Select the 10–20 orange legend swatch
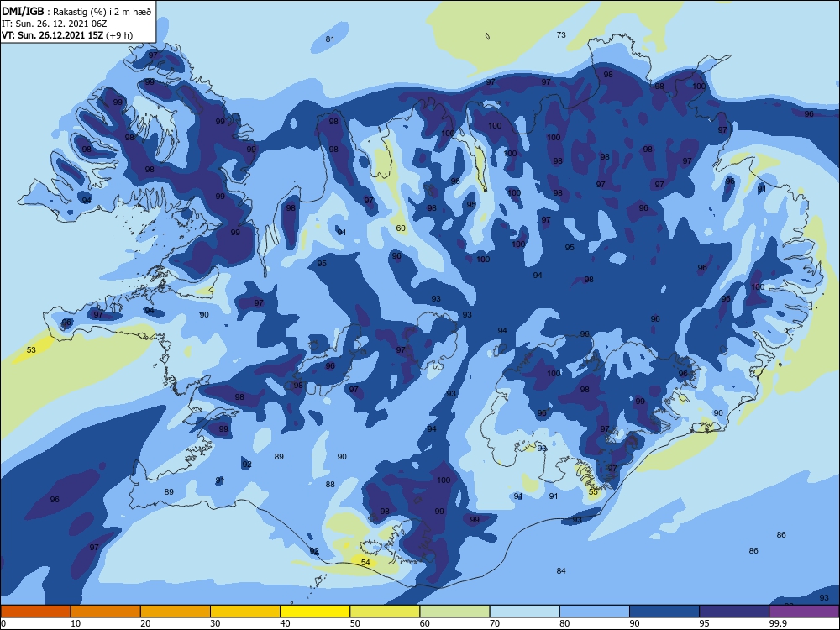The height and width of the screenshot is (630, 840). 106,612
